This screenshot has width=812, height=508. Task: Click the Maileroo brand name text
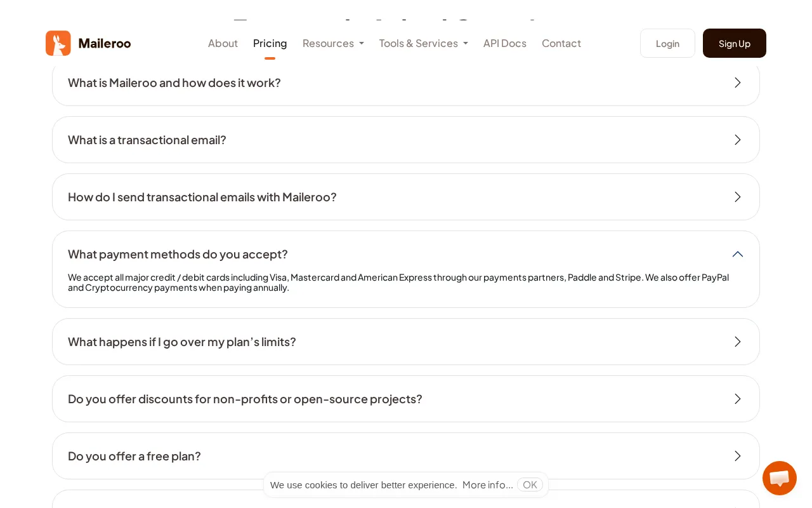(105, 43)
